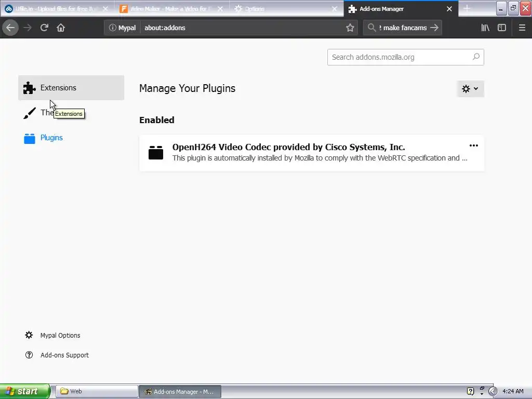
Task: Switch to the Video Maker tab
Action: [171, 9]
